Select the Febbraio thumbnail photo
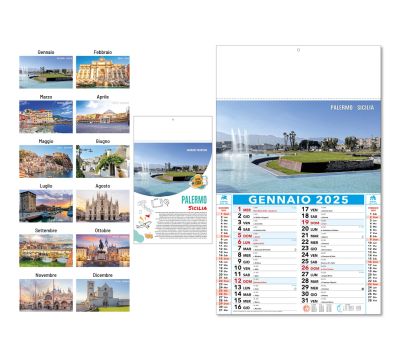 (103, 72)
